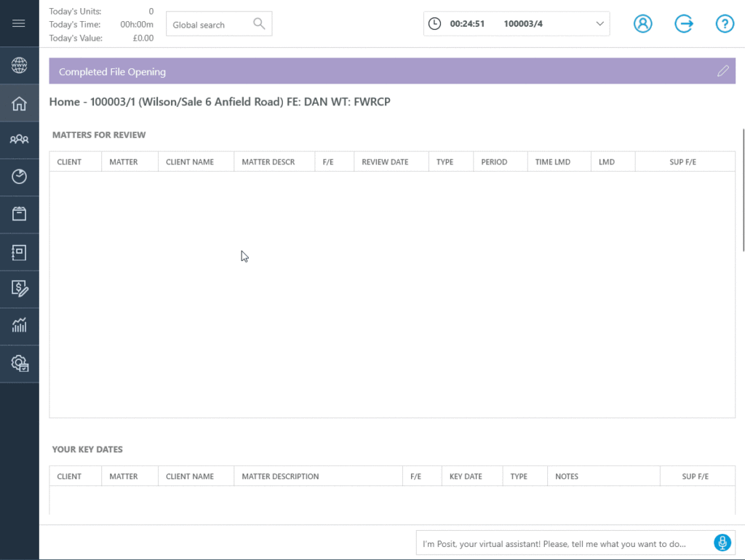
Task: Open the address book sidebar icon
Action: coord(19,252)
